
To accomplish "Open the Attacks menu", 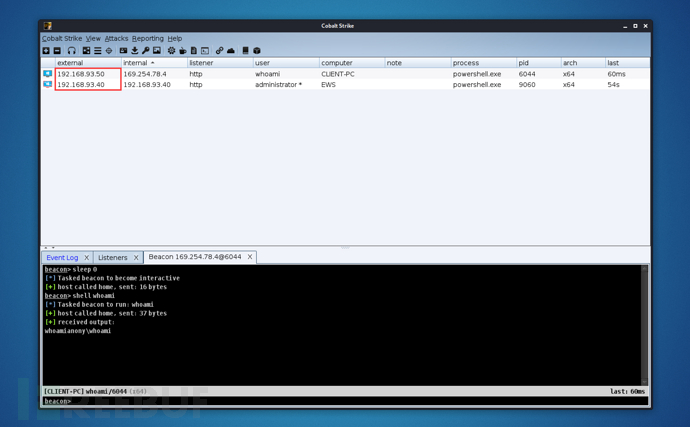I will (116, 38).
